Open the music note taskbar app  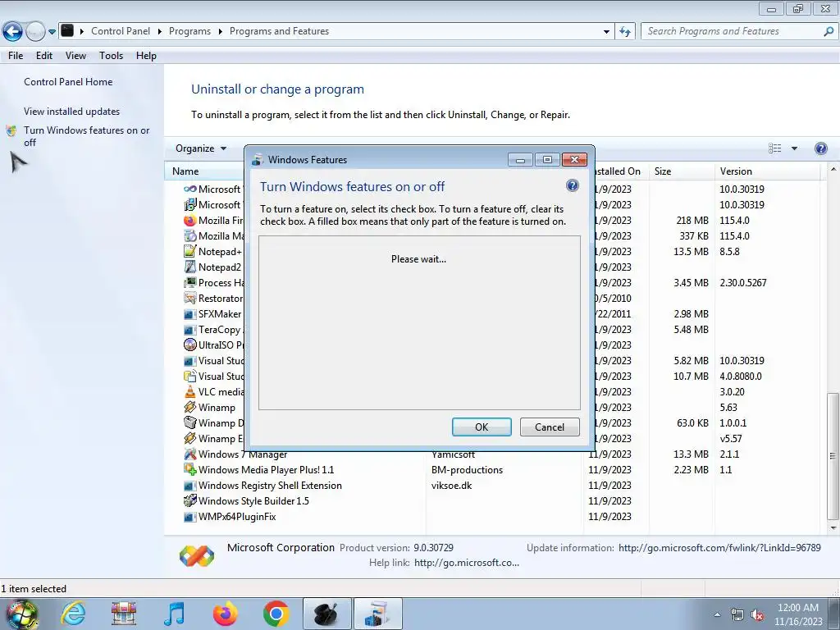coord(174,614)
